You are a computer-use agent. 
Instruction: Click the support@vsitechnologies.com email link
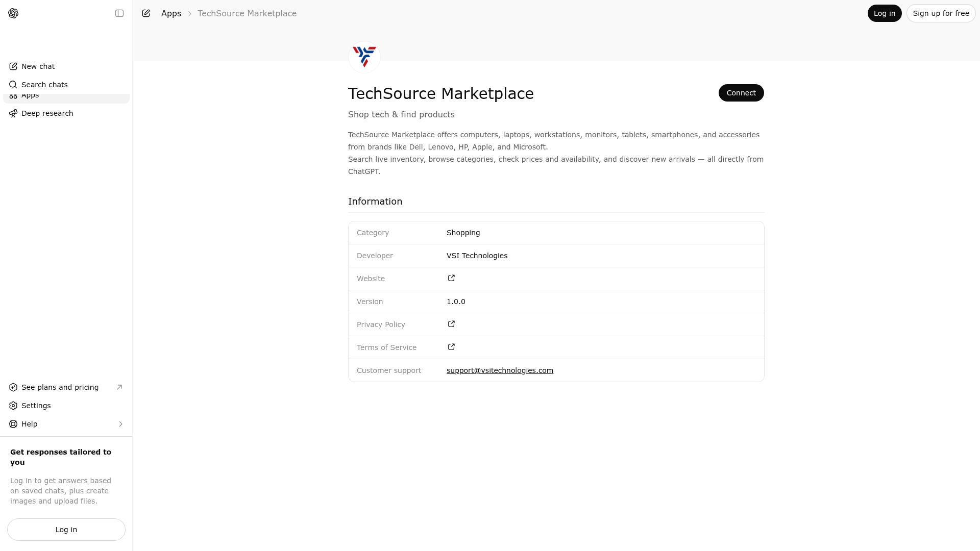[x=500, y=370]
